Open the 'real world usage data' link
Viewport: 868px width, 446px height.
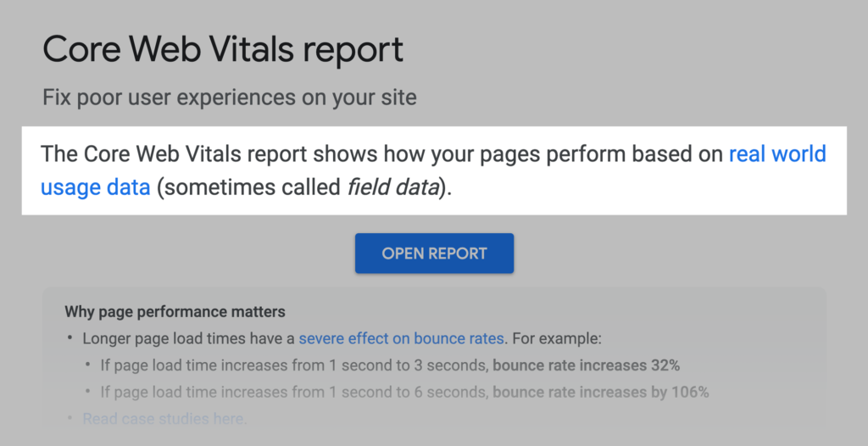coord(776,155)
